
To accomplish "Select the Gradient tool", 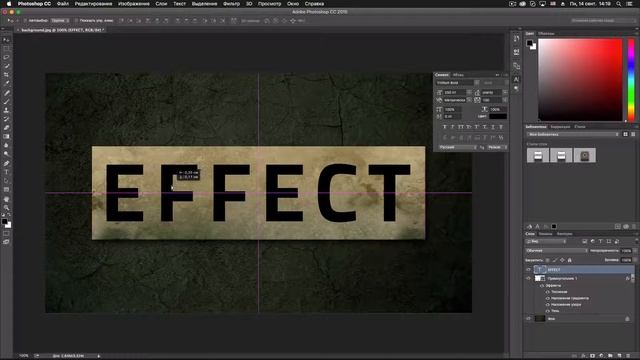I will click(x=6, y=137).
